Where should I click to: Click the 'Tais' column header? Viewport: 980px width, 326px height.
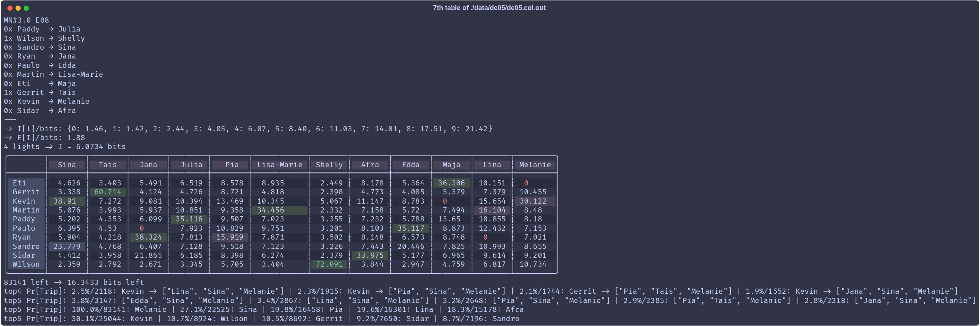pyautogui.click(x=108, y=165)
